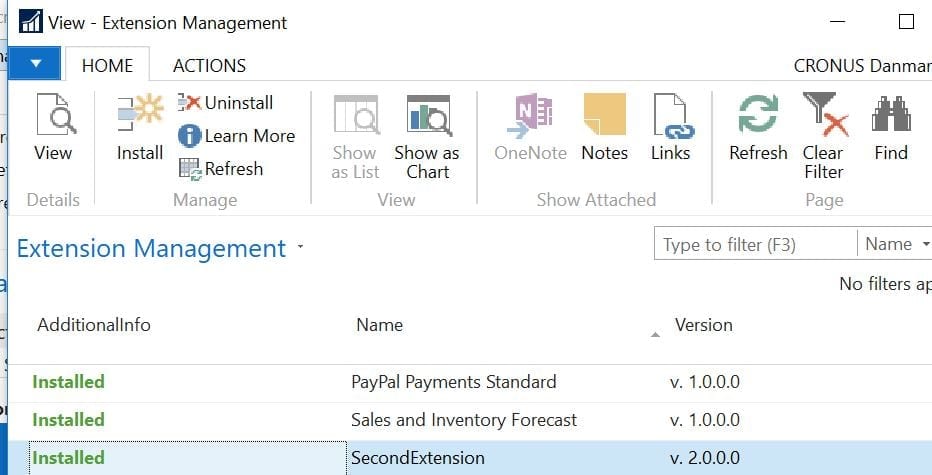Uninstall the selected extension
This screenshot has width=932, height=475.
coord(226,103)
